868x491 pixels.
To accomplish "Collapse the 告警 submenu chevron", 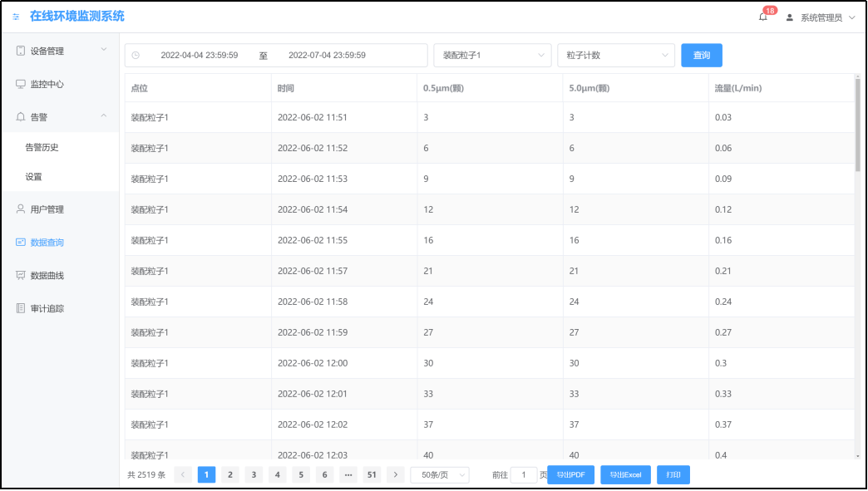I will click(x=104, y=116).
